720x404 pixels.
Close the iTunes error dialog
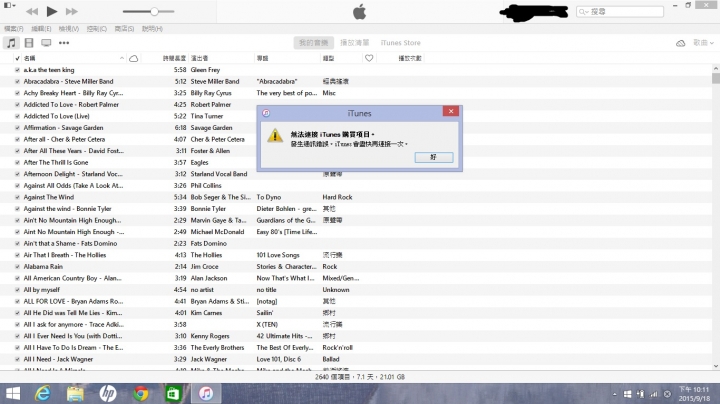coord(451,111)
